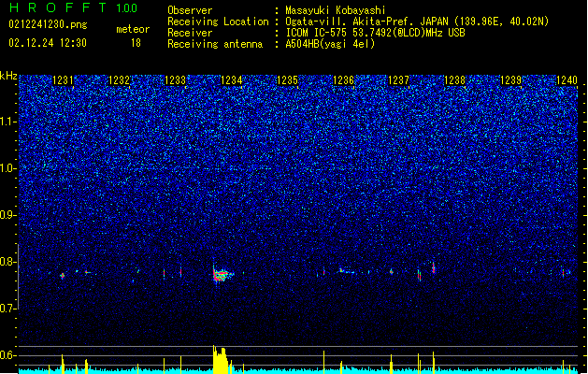Click the 0.6 frequency axis label
588x374 pixels.
(x=8, y=355)
